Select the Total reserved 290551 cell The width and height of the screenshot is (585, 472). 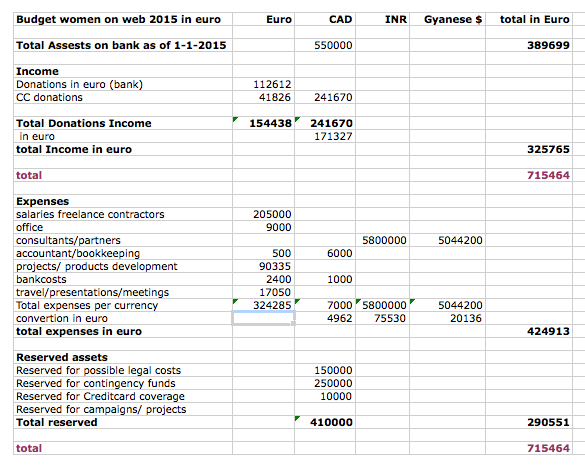[529, 422]
